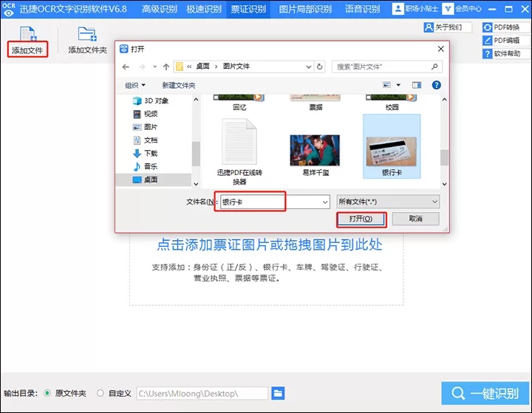532x413 pixels.
Task: Switch to 图片局部识别 tab
Action: 305,9
